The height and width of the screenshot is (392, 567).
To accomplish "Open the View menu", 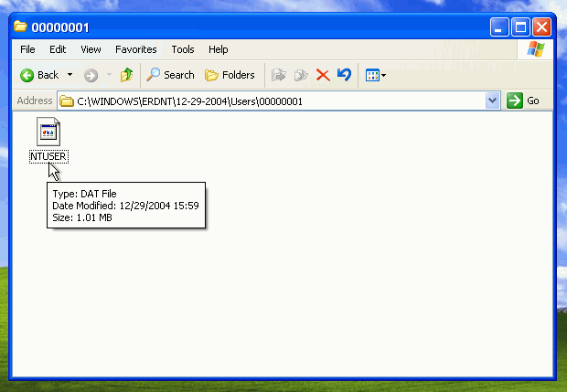I will [91, 49].
